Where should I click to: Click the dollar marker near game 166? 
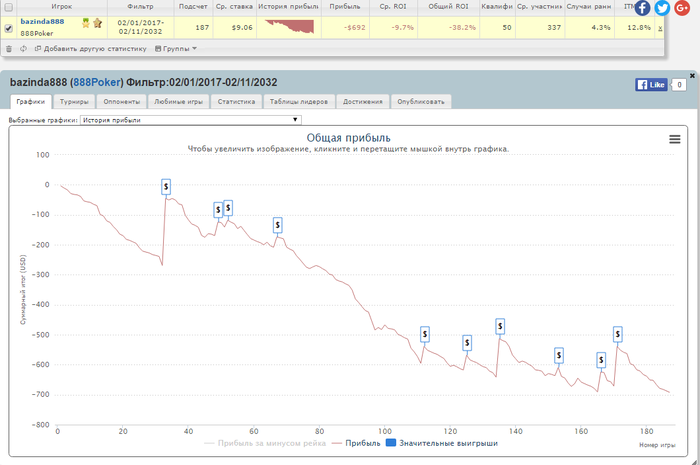(x=601, y=360)
